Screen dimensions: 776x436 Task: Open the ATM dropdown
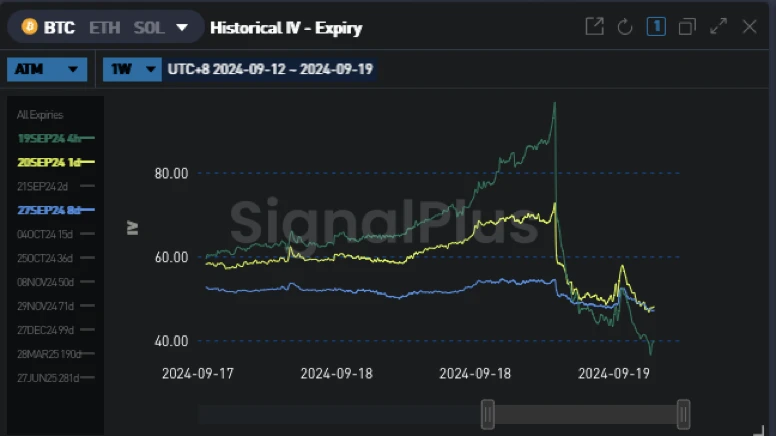click(x=47, y=69)
